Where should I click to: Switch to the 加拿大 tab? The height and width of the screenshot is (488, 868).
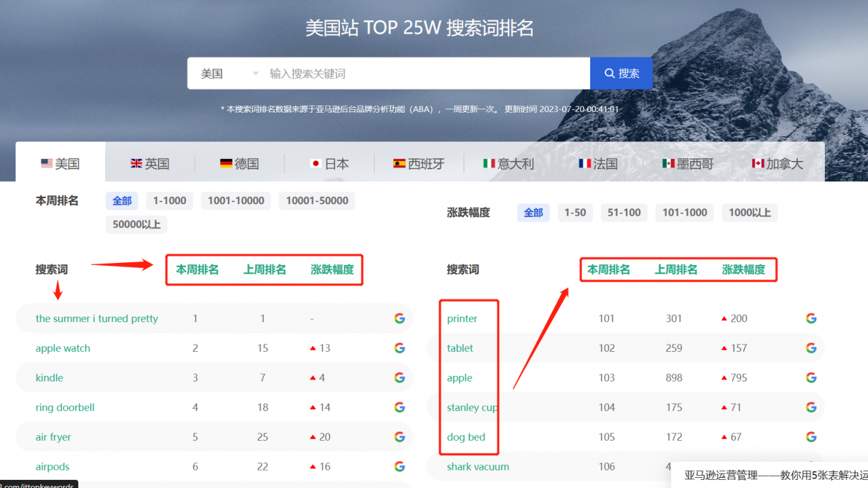pyautogui.click(x=778, y=163)
